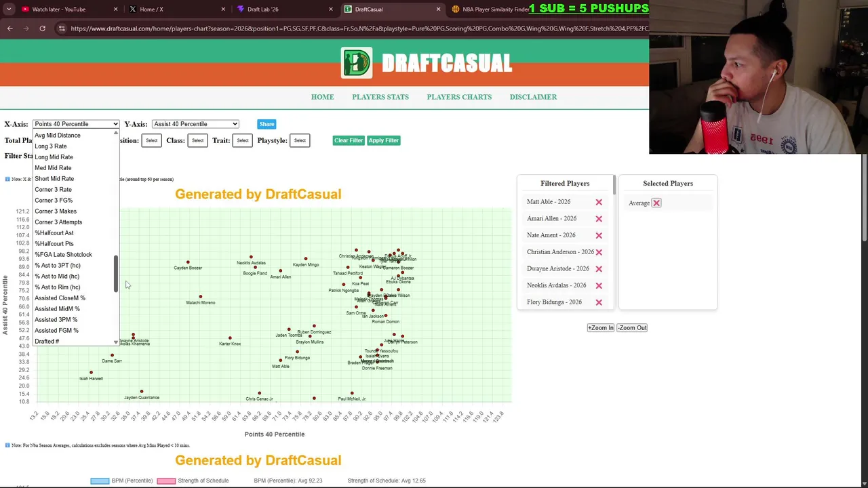The height and width of the screenshot is (488, 868).
Task: Go back to the previous page
Action: click(x=9, y=28)
